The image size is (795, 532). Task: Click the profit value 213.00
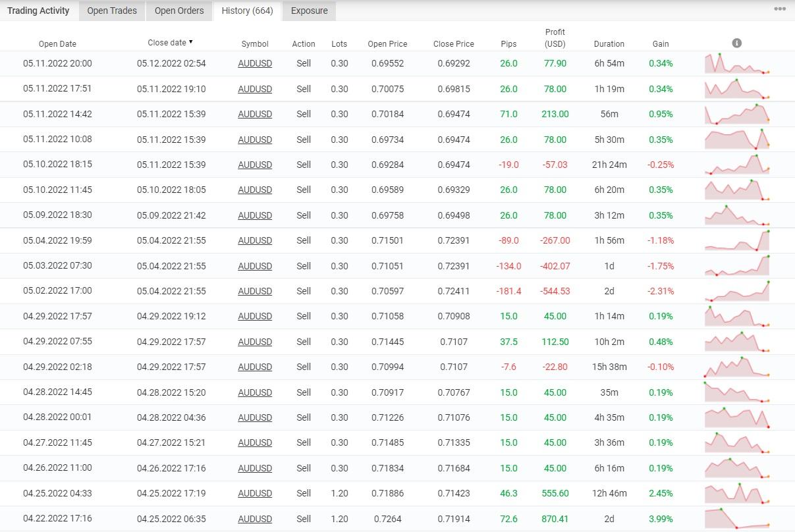[555, 114]
